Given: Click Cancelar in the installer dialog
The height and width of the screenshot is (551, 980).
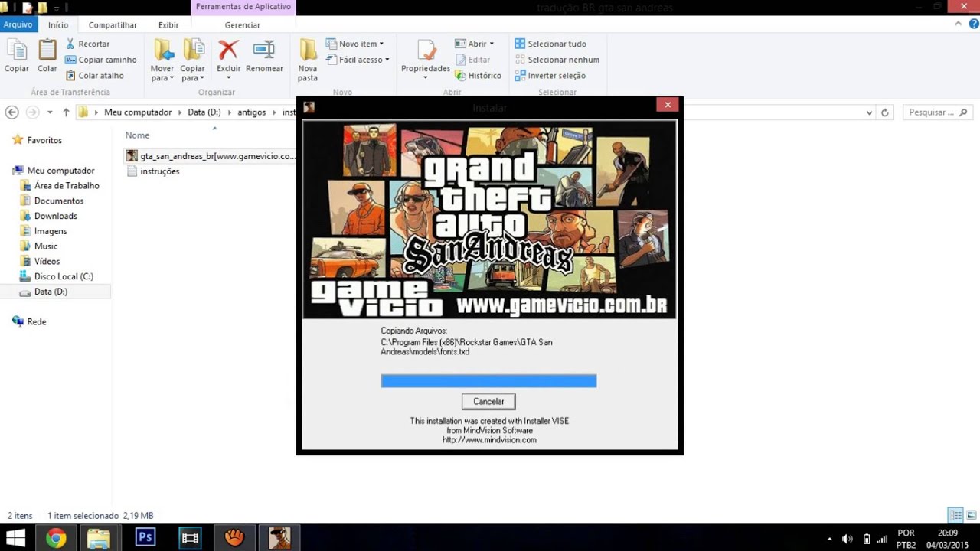Looking at the screenshot, I should pyautogui.click(x=488, y=402).
